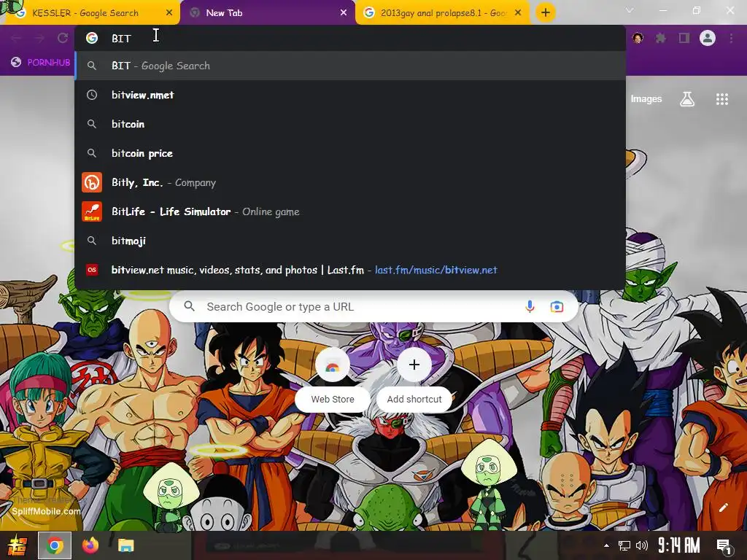Screen dimensions: 747x560
Task: Select 'BIT - Google Search' suggestion
Action: 350,66
